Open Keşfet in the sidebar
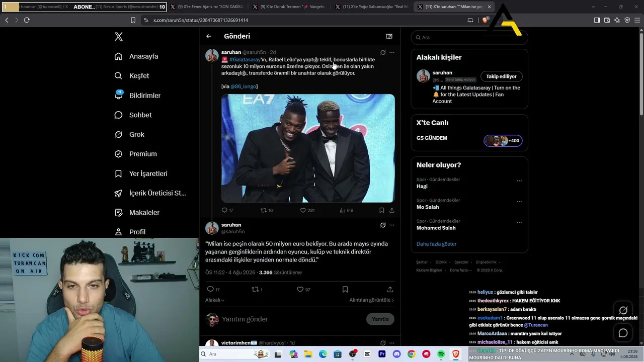This screenshot has width=644, height=362. pos(132,76)
